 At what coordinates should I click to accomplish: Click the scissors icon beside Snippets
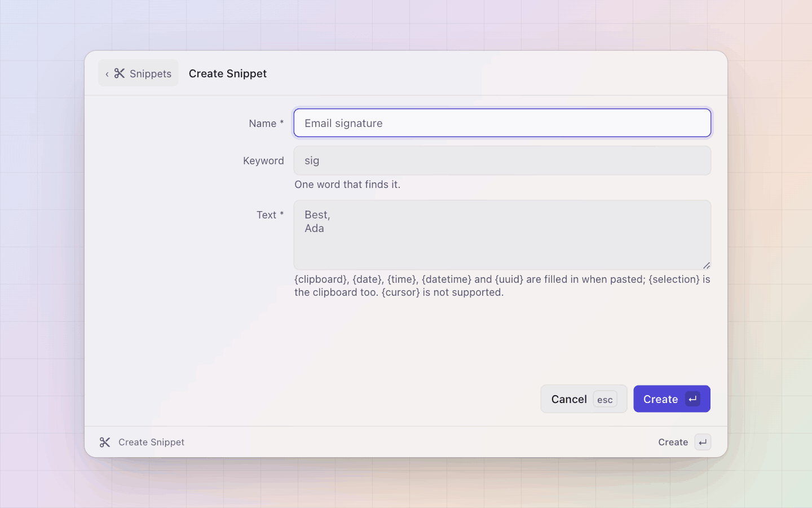tap(120, 73)
